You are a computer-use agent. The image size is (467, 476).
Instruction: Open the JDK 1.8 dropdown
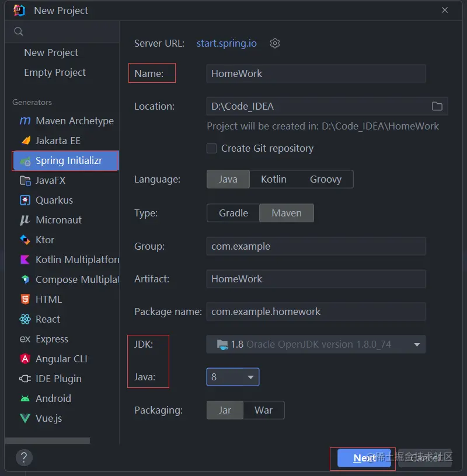[316, 344]
